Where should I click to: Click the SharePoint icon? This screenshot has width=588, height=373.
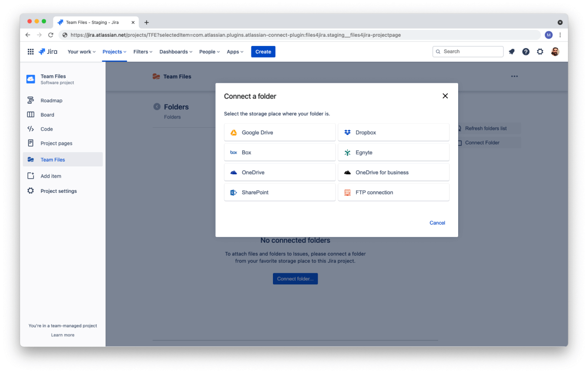[x=234, y=193]
